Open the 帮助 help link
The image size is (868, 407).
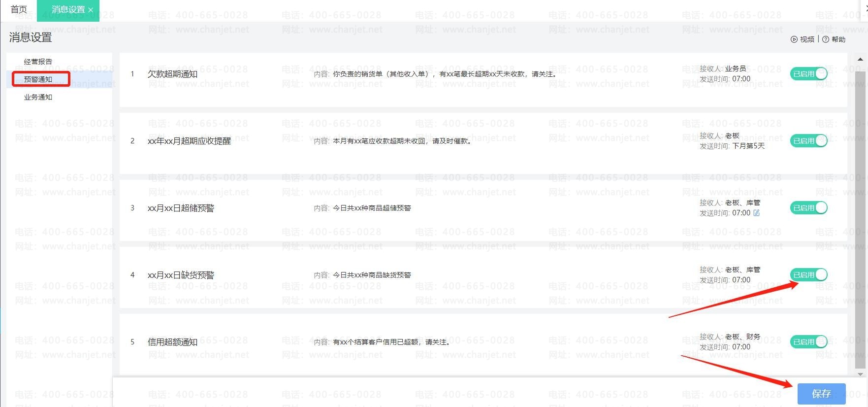[x=834, y=39]
